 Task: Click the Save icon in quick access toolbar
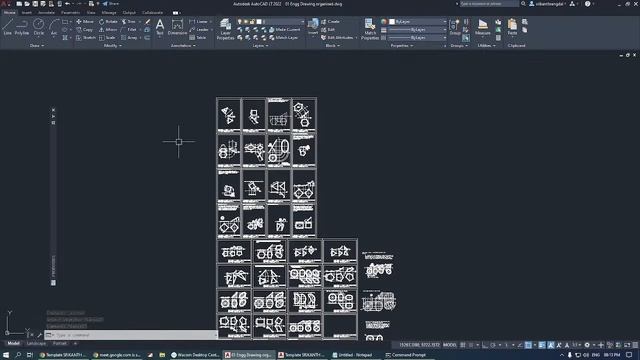coord(35,4)
